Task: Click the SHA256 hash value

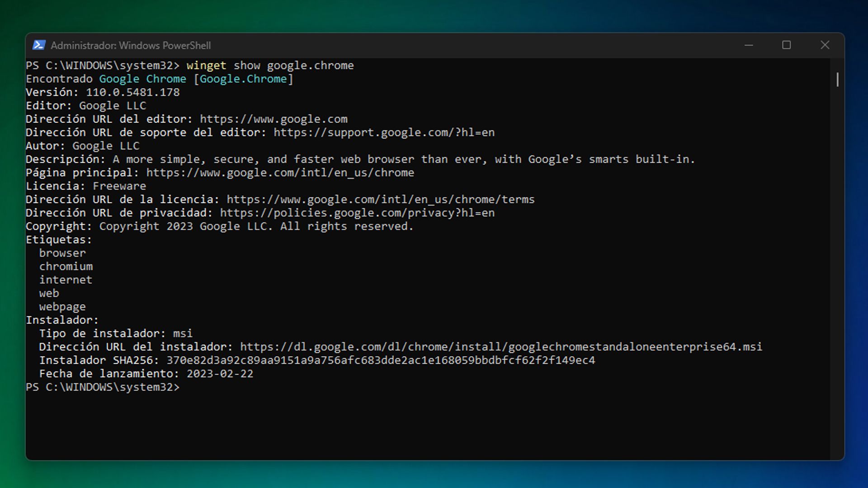Action: 381,361
